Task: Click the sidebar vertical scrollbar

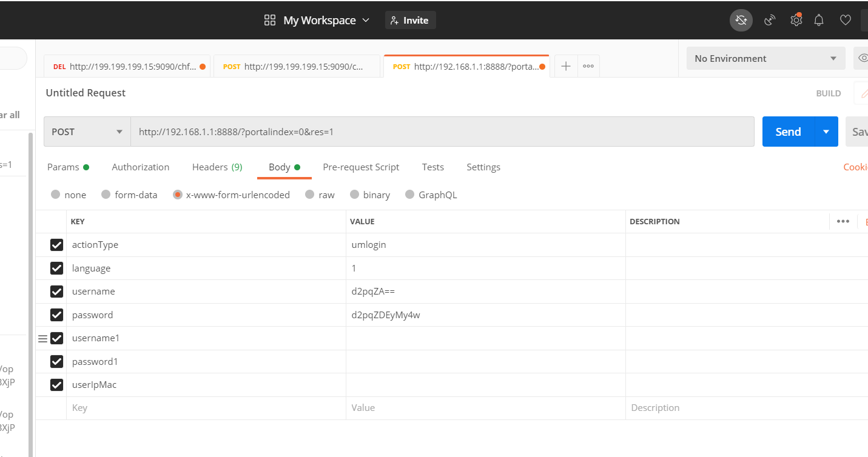Action: pos(31,294)
